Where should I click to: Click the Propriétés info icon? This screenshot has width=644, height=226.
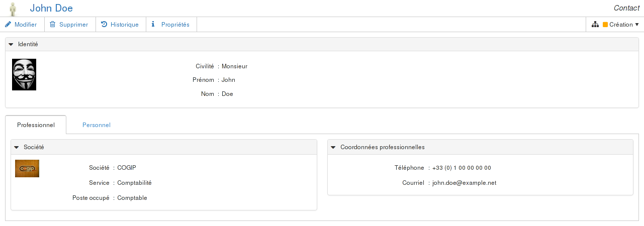click(x=153, y=24)
